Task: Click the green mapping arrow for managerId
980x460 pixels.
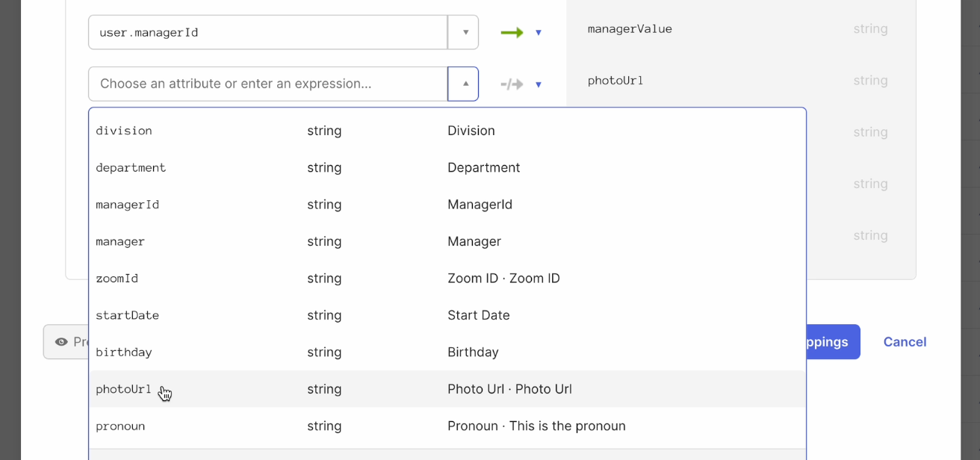Action: (x=512, y=33)
